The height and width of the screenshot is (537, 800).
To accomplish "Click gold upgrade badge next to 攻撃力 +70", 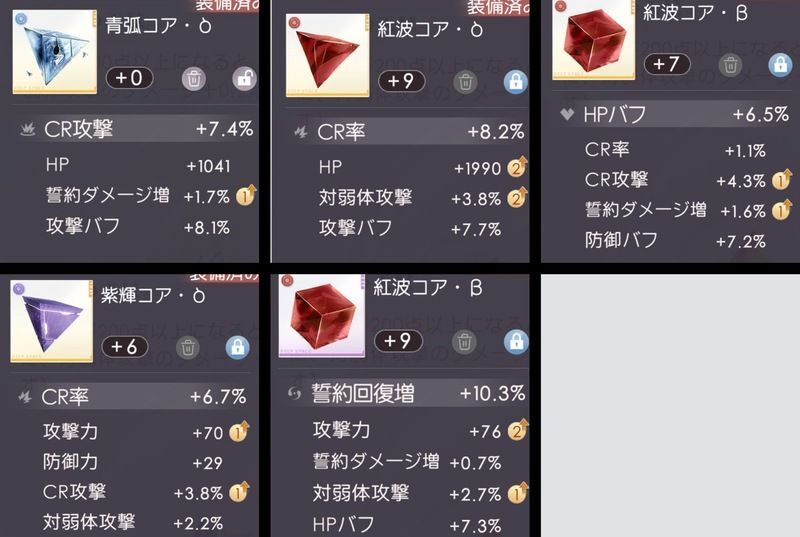I will [x=239, y=432].
